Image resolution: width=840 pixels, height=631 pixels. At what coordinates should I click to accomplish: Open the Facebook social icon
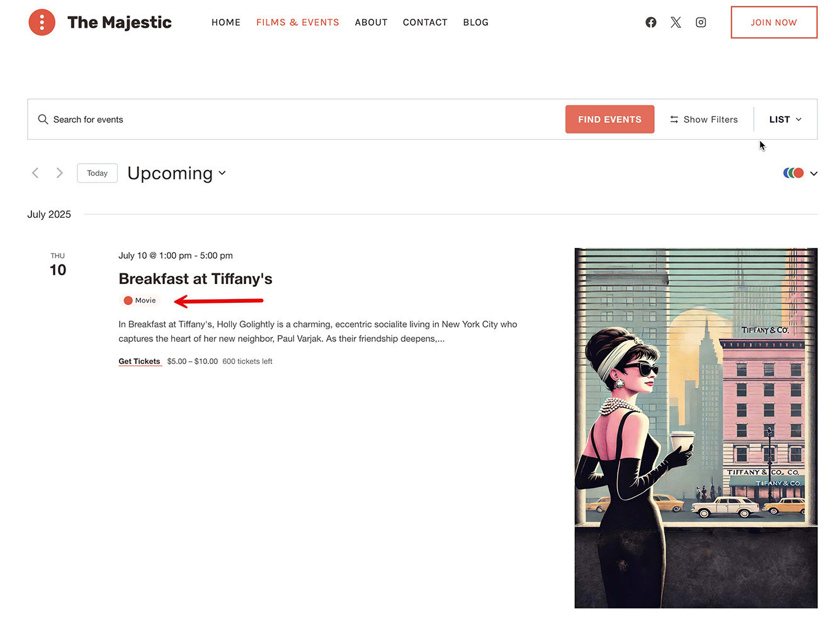pos(651,23)
